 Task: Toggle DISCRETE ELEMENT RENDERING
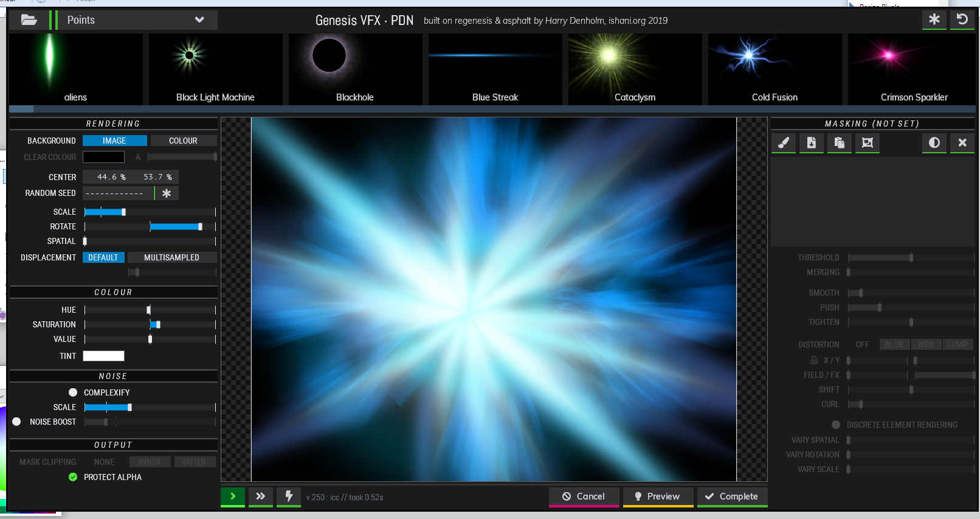(x=836, y=425)
